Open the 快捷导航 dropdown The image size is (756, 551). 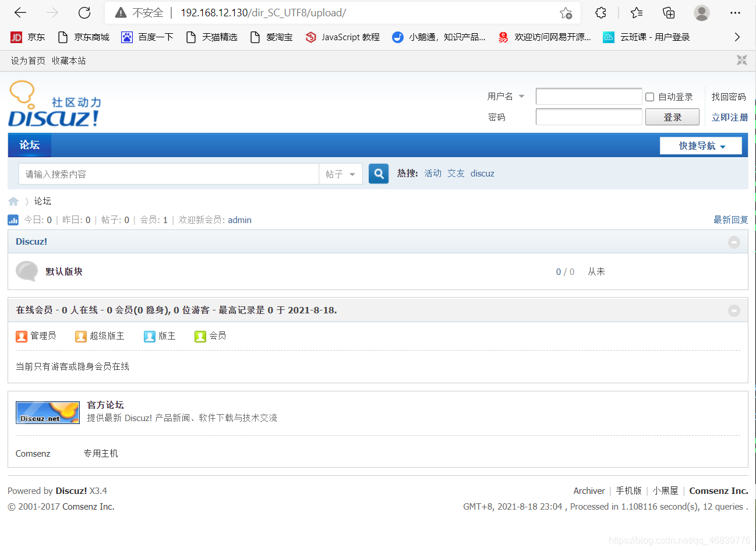point(701,146)
